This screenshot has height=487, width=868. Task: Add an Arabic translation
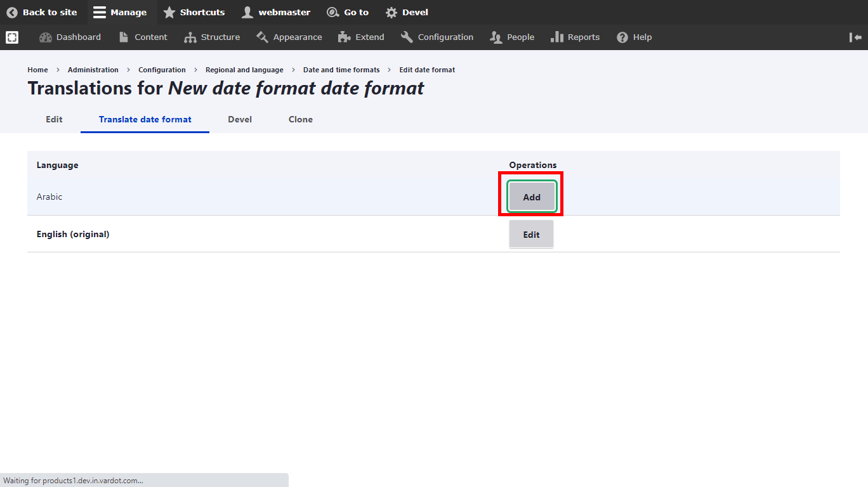[x=531, y=197]
